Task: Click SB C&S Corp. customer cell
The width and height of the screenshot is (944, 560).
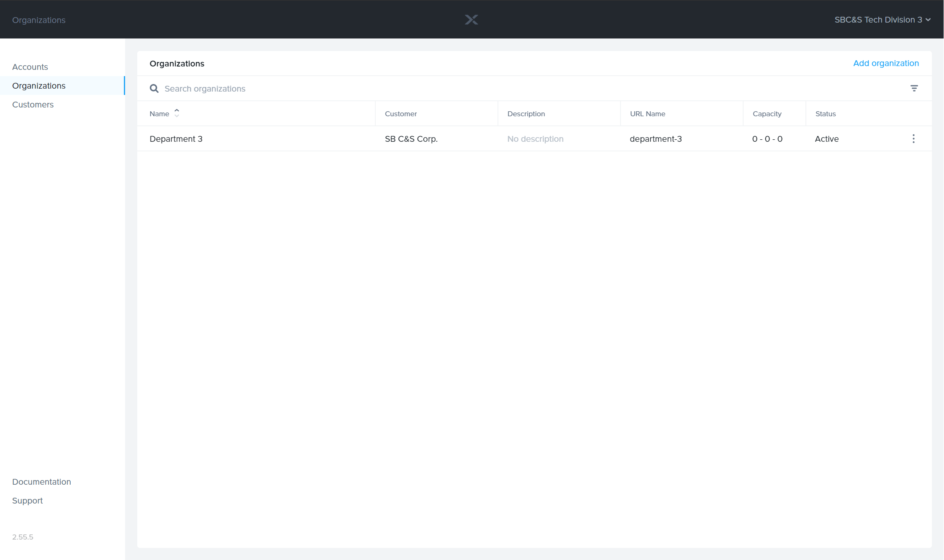Action: click(x=411, y=139)
